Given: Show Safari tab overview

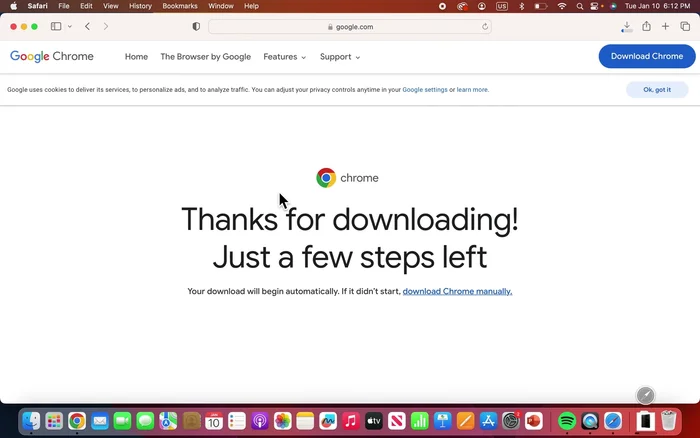Looking at the screenshot, I should [685, 26].
